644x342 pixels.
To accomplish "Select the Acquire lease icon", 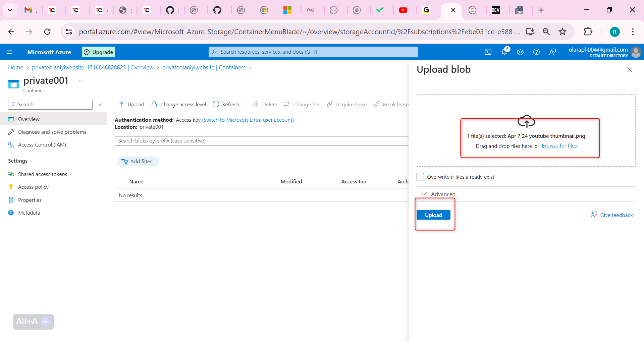I will click(330, 104).
